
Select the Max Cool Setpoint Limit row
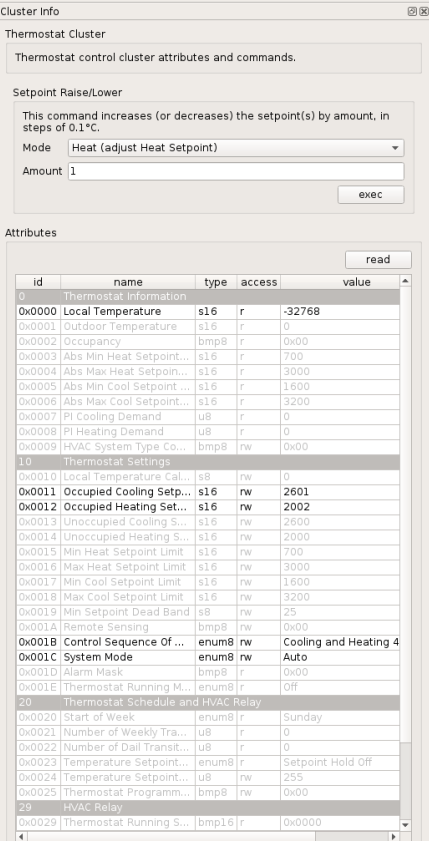[x=208, y=597]
